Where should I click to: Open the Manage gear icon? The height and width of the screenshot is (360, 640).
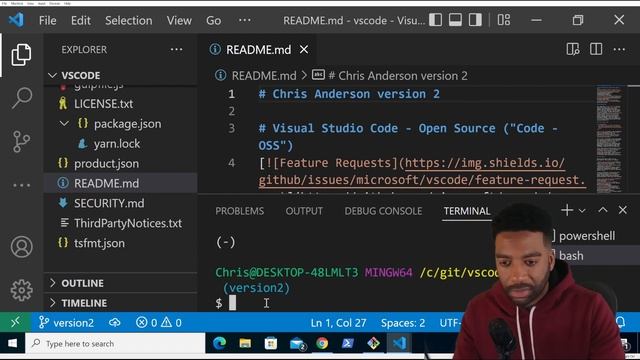point(21,290)
